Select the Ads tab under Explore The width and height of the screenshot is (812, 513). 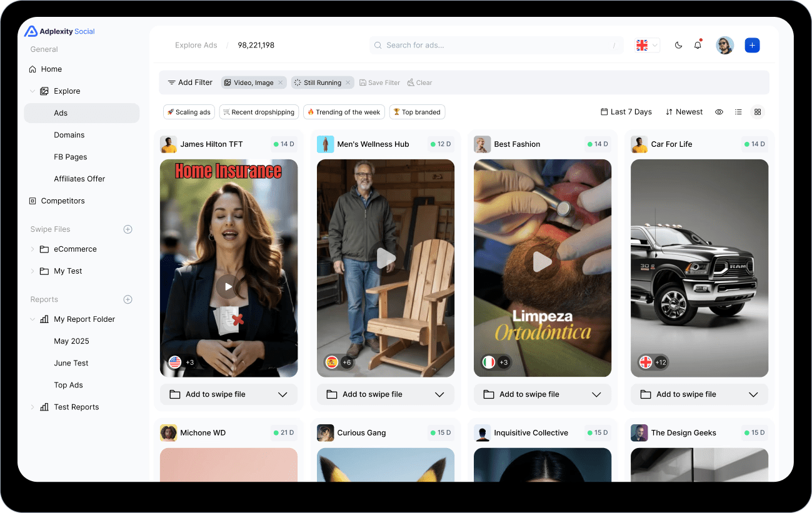click(x=60, y=112)
